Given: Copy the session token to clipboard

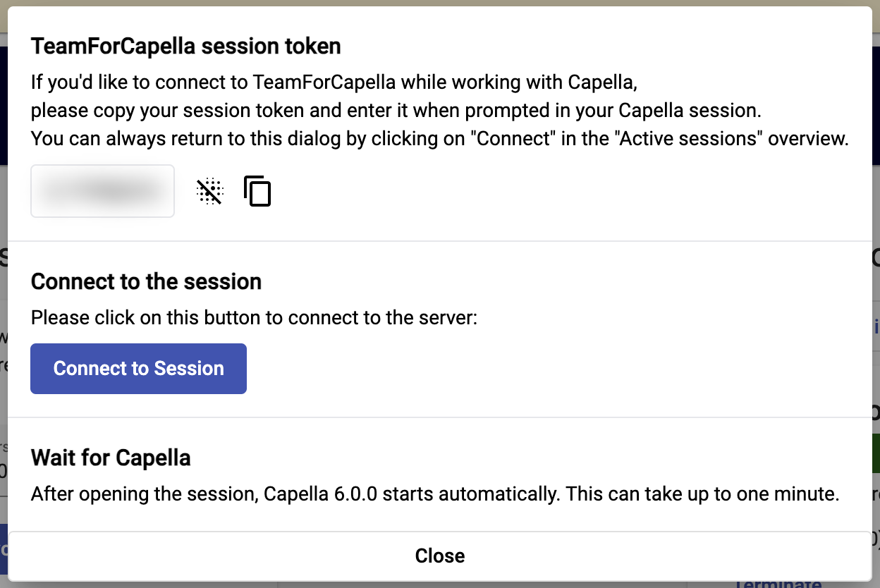Looking at the screenshot, I should (257, 191).
